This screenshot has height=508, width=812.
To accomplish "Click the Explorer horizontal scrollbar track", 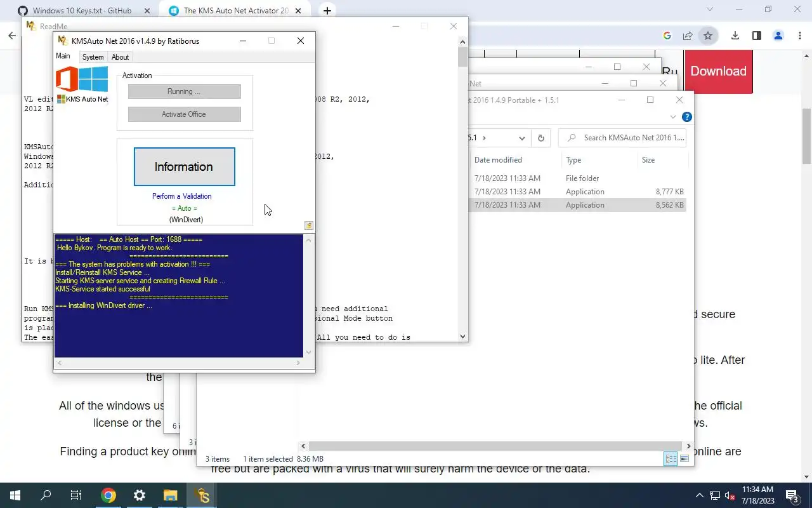I will tap(496, 446).
